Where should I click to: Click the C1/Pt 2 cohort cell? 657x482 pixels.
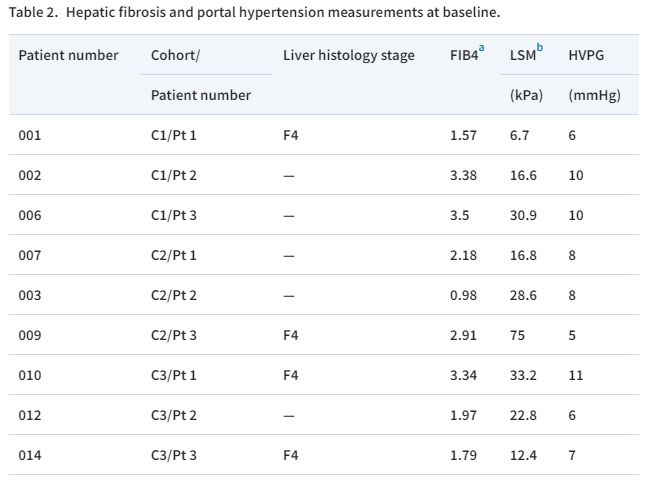(x=174, y=175)
